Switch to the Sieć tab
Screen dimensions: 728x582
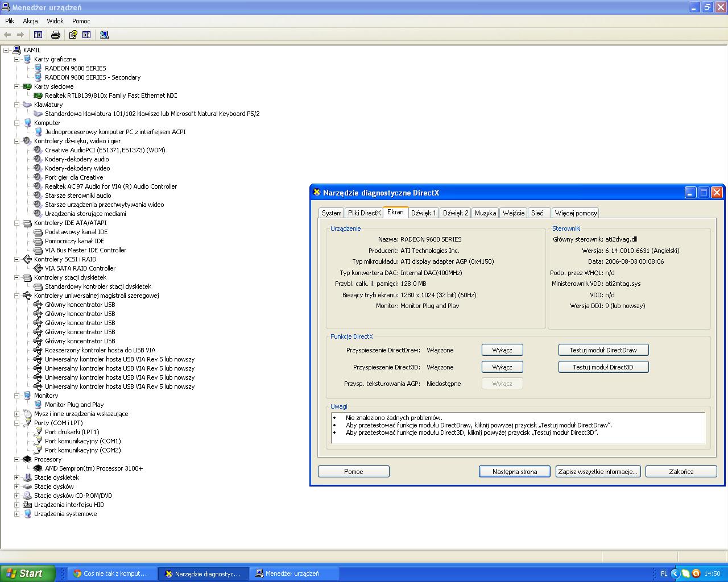click(x=537, y=213)
